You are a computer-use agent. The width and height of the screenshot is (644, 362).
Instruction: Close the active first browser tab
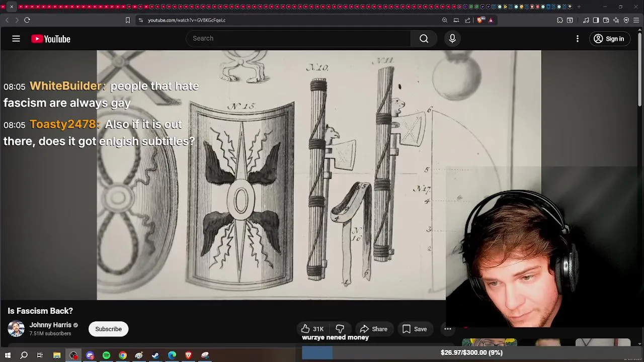pyautogui.click(x=12, y=7)
